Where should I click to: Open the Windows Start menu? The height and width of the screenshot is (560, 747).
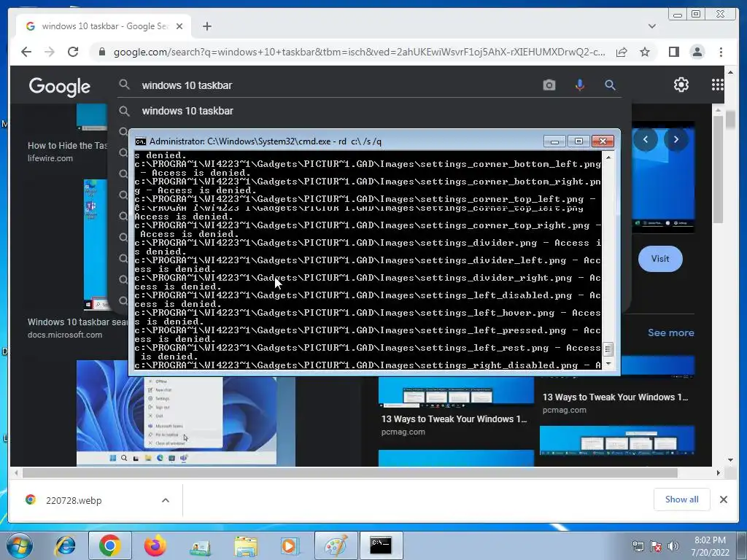[x=20, y=545]
